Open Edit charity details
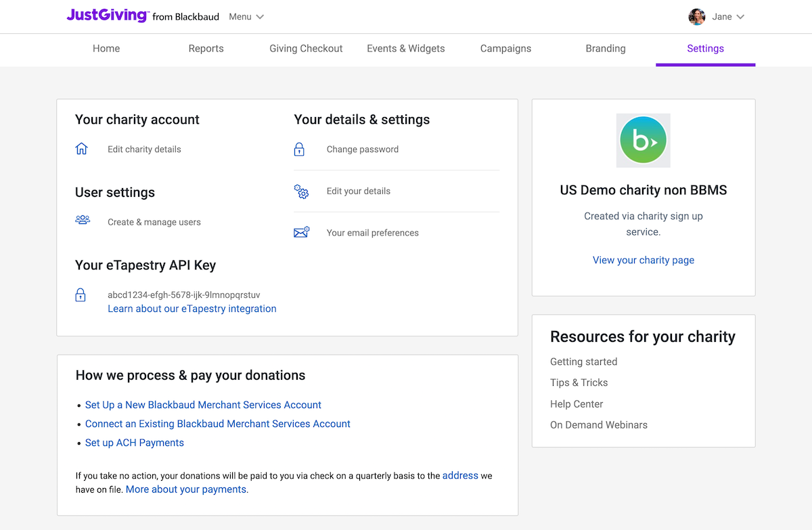Viewport: 812px width, 530px height. click(x=144, y=150)
